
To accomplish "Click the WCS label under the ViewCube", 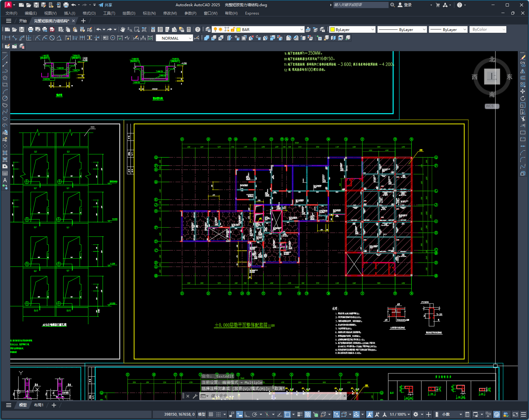I will point(492,106).
